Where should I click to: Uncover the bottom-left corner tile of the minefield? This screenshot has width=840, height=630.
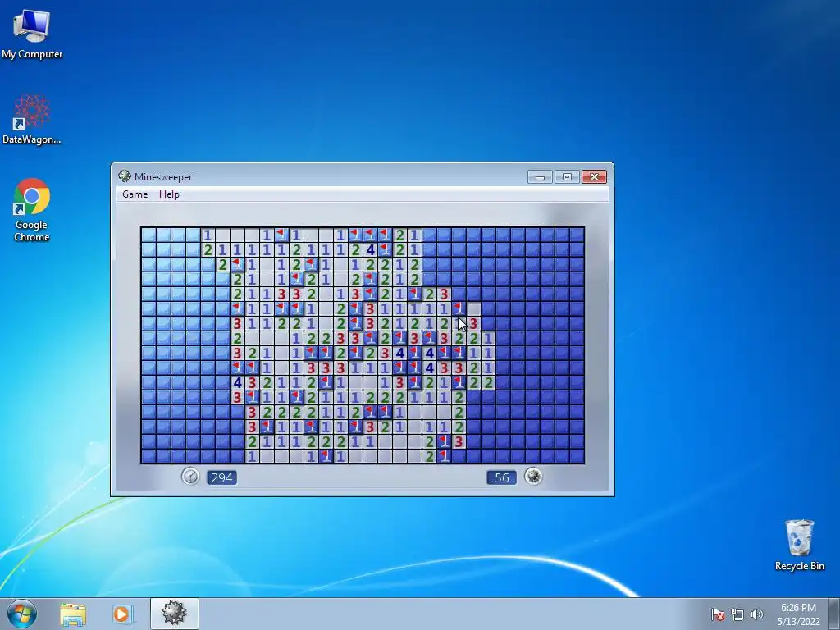(148, 456)
